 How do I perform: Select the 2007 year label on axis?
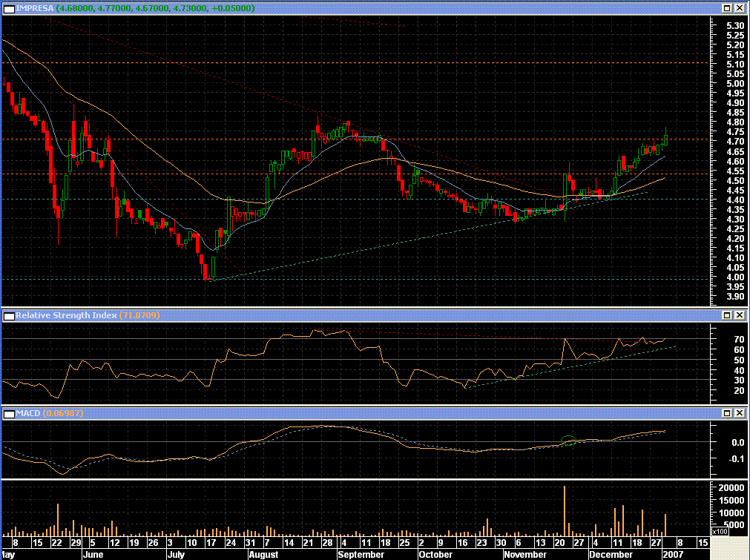point(671,554)
